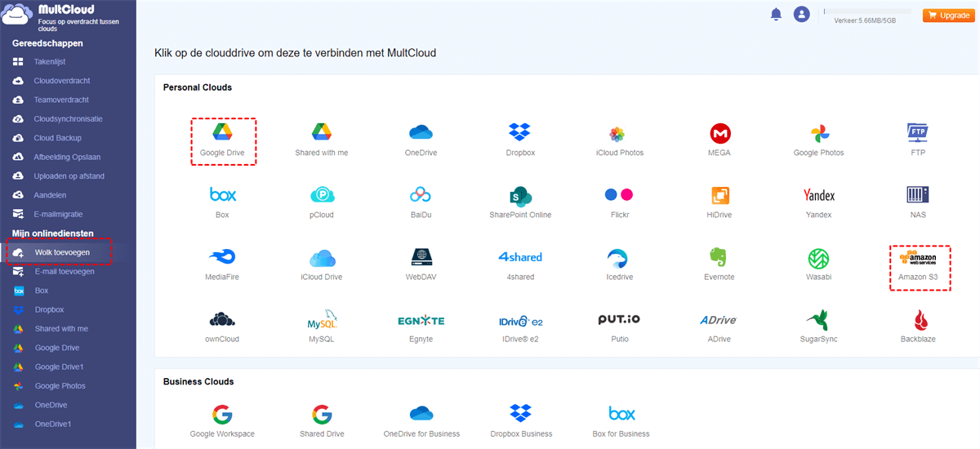Select the SugarSync cloud
The width and height of the screenshot is (980, 449).
click(819, 327)
